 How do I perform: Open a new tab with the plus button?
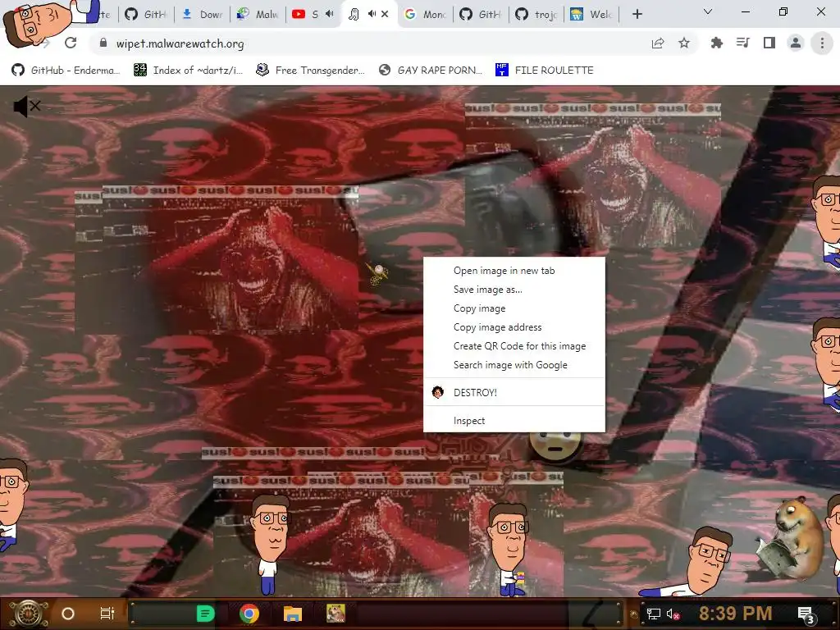click(x=637, y=14)
